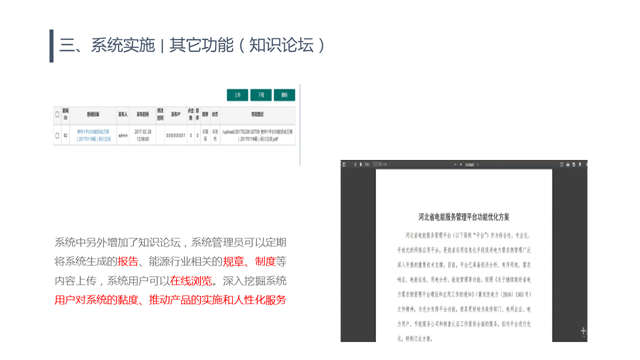Click the 删除 (delete) teal button
The image size is (640, 360).
pos(284,95)
